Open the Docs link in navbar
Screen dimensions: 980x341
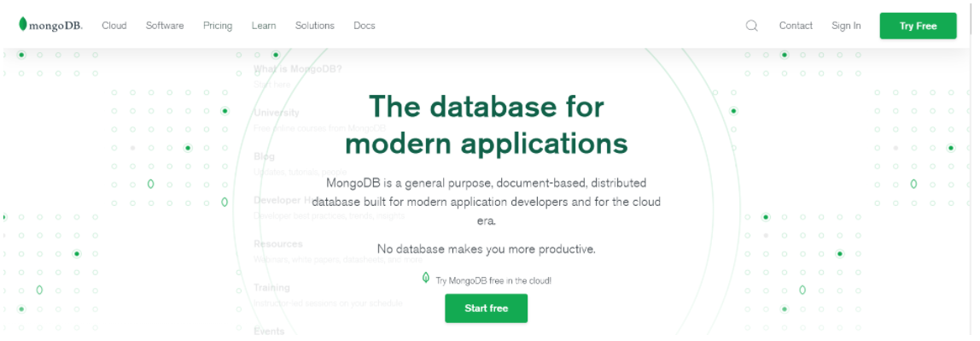click(x=365, y=26)
